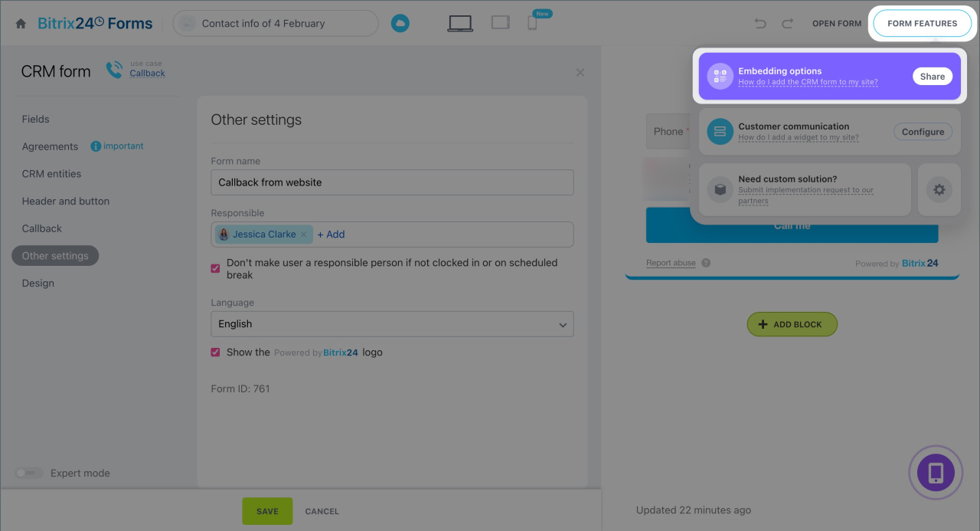Open the Header and button section
This screenshot has width=980, height=531.
click(x=66, y=202)
